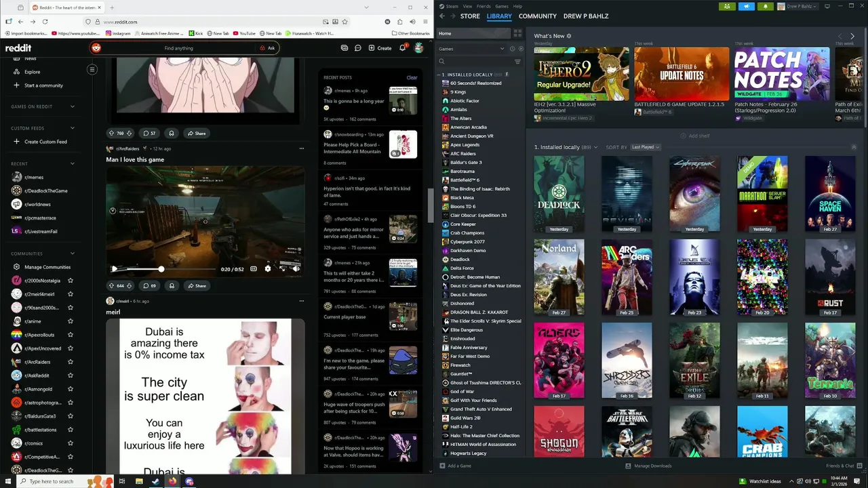The height and width of the screenshot is (488, 868).
Task: Open Drew P Bahlz account dropdown
Action: (797, 6)
